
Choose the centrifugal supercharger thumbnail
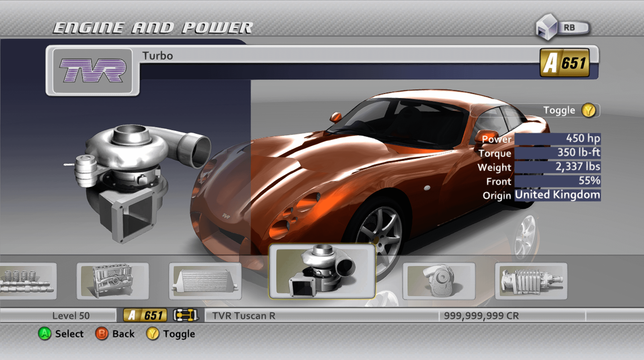click(x=439, y=281)
